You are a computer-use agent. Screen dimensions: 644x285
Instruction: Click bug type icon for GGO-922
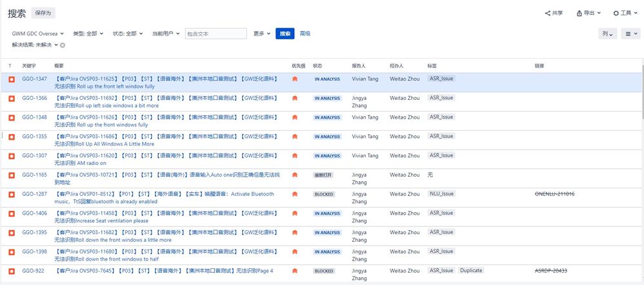12,271
